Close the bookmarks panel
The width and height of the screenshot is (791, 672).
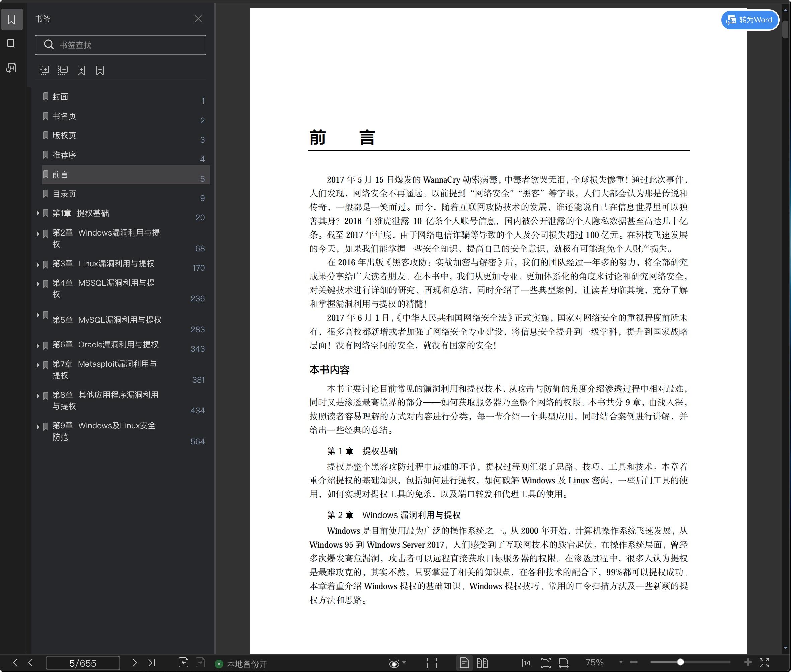tap(198, 19)
